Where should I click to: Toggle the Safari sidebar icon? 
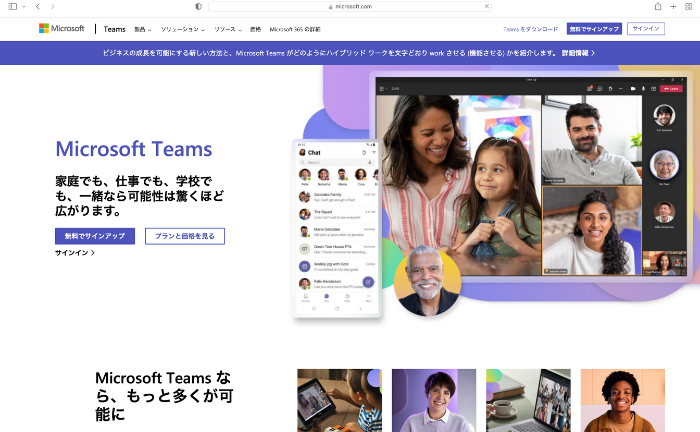point(13,6)
